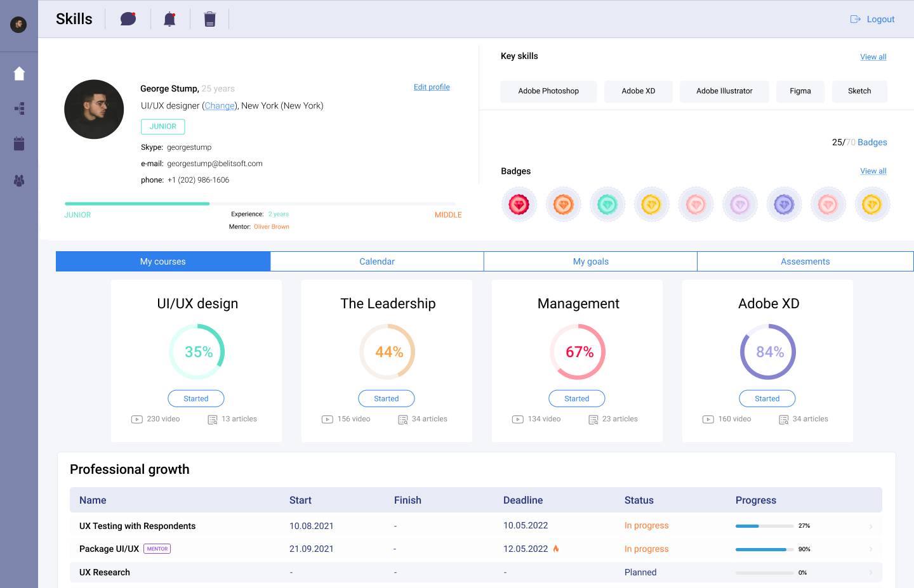The width and height of the screenshot is (914, 588).
Task: Switch to the My courses tab
Action: (163, 261)
